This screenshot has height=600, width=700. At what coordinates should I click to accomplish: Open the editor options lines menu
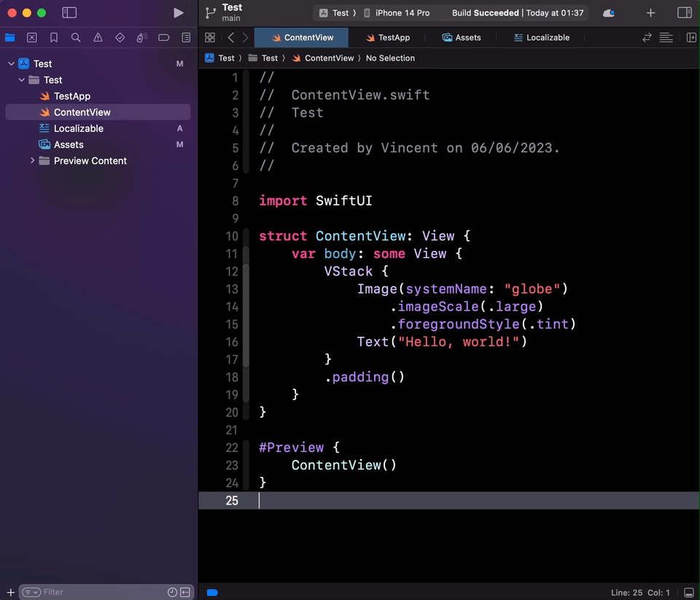[x=666, y=37]
